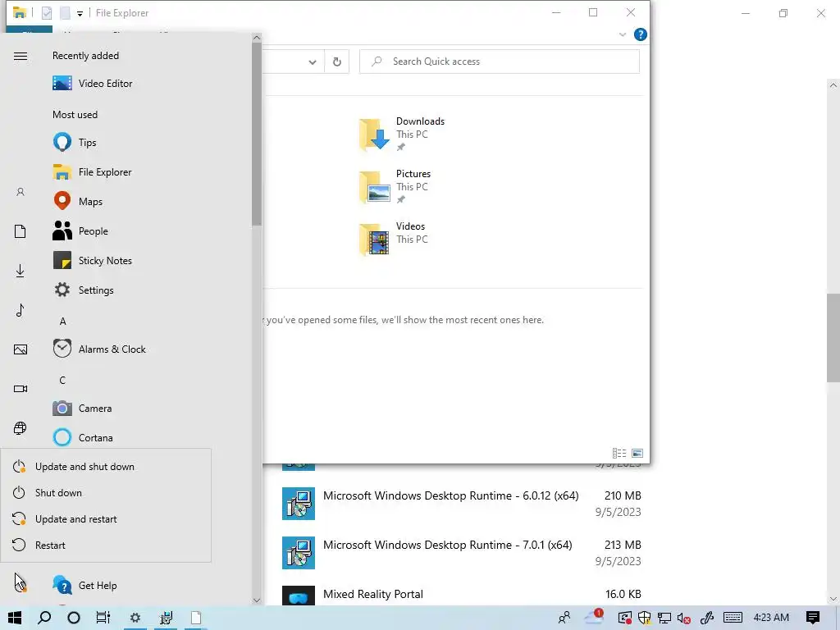This screenshot has height=630, width=840.
Task: Open the Videos folder in Quick access
Action: pyautogui.click(x=393, y=239)
